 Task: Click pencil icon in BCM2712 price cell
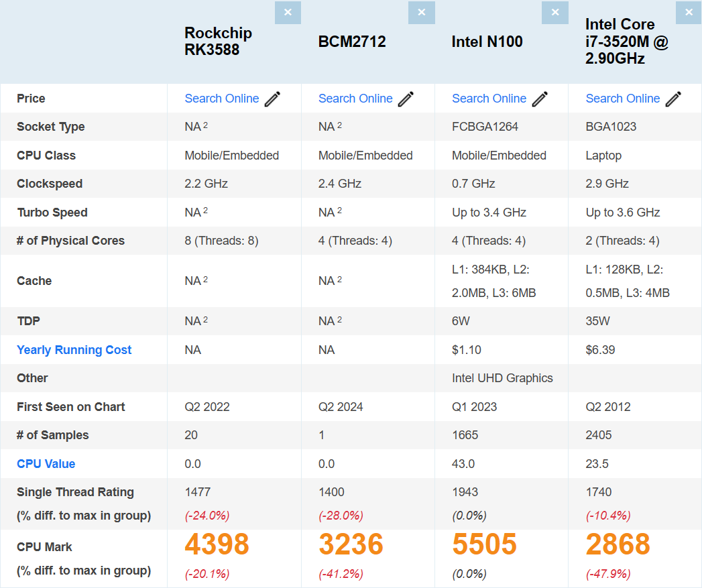coord(406,99)
